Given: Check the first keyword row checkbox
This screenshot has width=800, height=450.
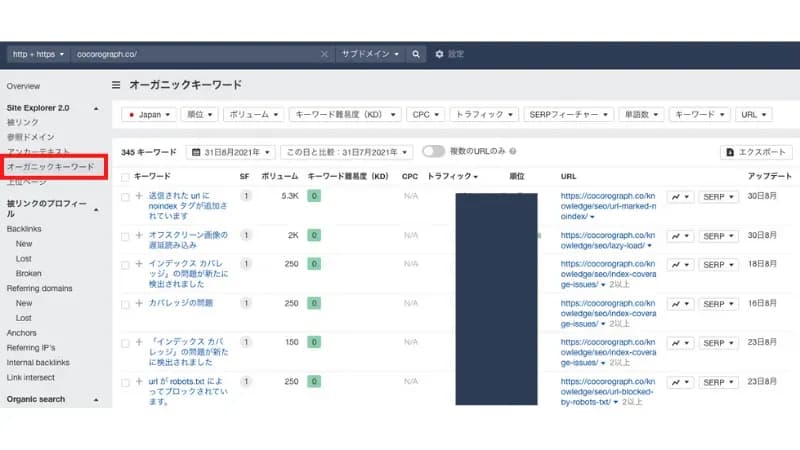Looking at the screenshot, I should coord(125,197).
